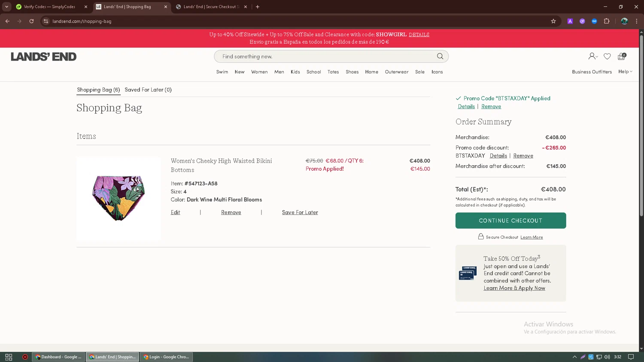Open the Icons menu
This screenshot has width=644, height=362.
coord(437,72)
